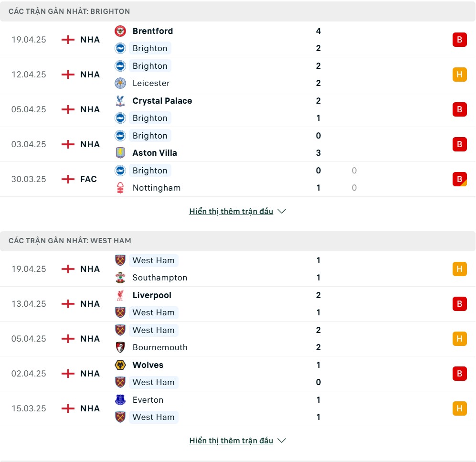Screen dimensions: 476x462
Task: Expand more West Ham matches via chevron arrow
Action: pos(282,441)
